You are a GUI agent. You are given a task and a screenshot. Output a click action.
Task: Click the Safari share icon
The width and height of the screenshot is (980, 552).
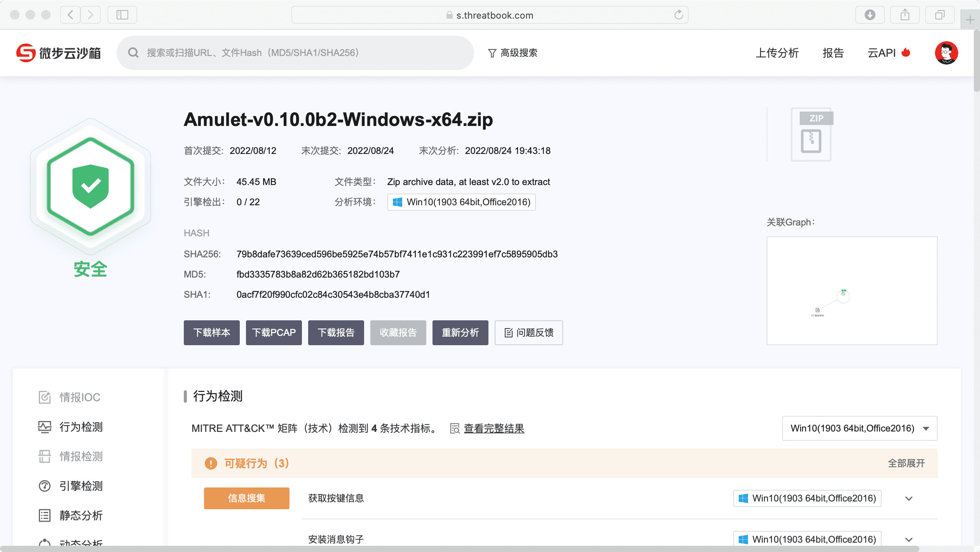(x=905, y=15)
